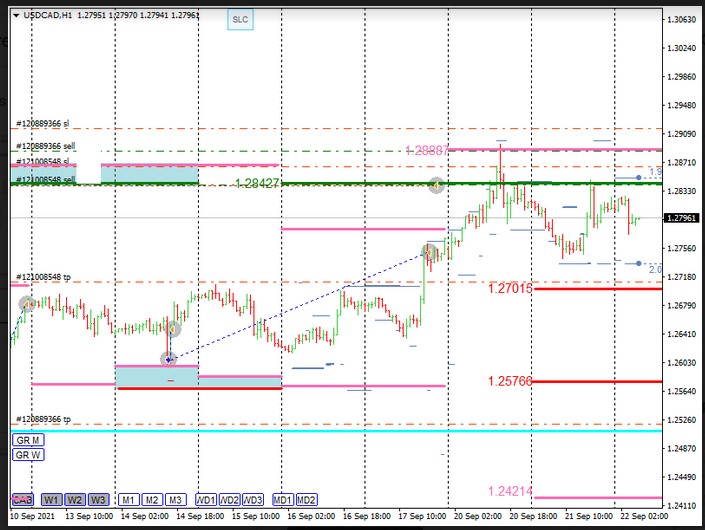Image resolution: width=705 pixels, height=530 pixels.
Task: Click the WD3 button
Action: tap(253, 500)
